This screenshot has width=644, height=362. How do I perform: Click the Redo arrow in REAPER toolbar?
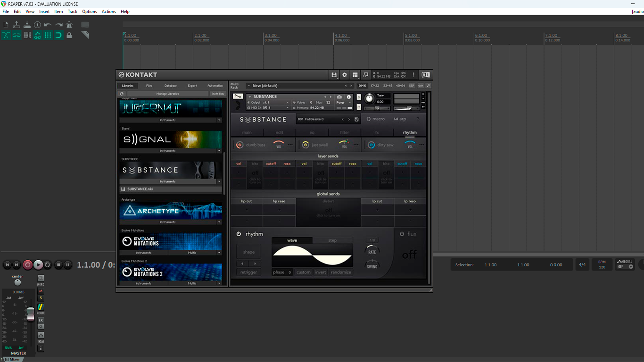click(58, 25)
